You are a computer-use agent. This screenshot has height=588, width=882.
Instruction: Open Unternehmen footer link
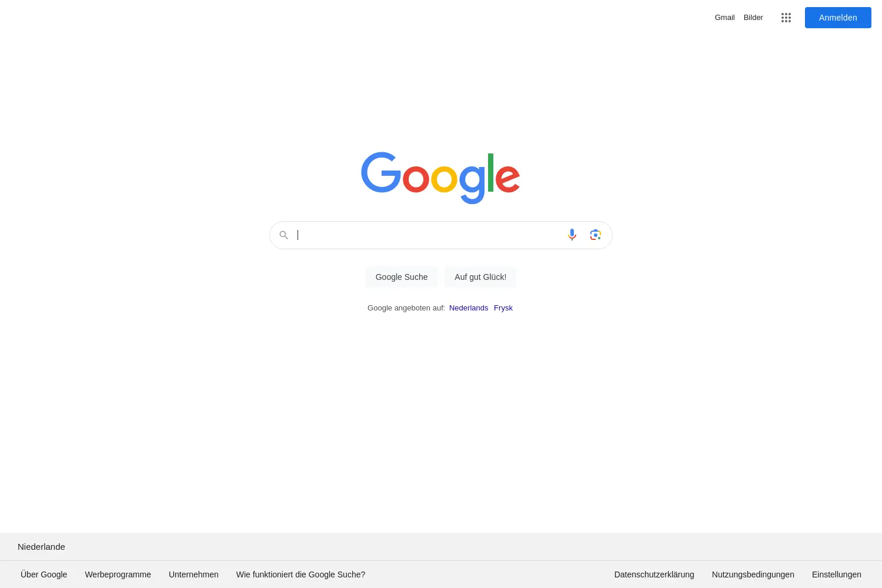point(193,574)
